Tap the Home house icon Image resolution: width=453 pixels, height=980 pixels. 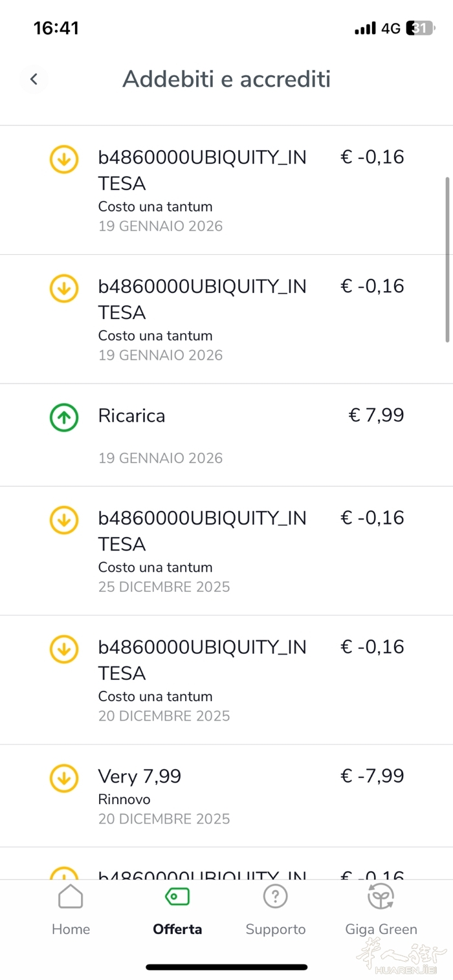(x=71, y=897)
